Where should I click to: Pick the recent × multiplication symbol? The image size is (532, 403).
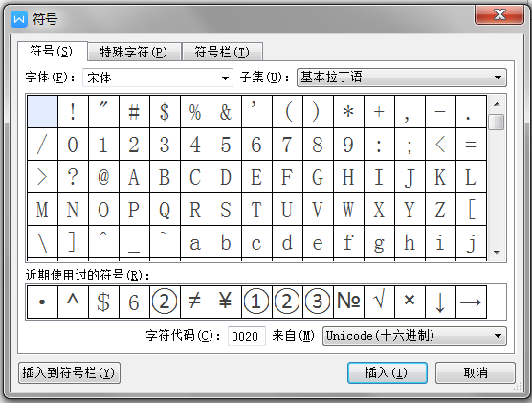tap(410, 302)
